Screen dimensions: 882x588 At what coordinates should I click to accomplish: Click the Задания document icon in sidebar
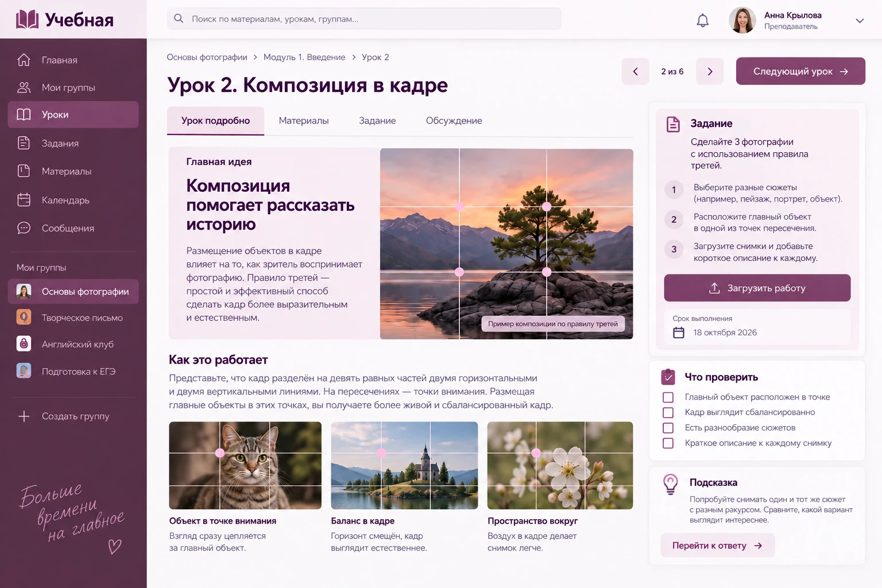coord(24,143)
